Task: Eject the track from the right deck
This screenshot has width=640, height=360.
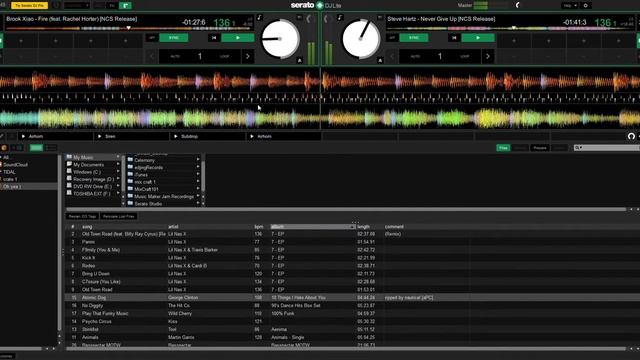Action: coord(380,60)
